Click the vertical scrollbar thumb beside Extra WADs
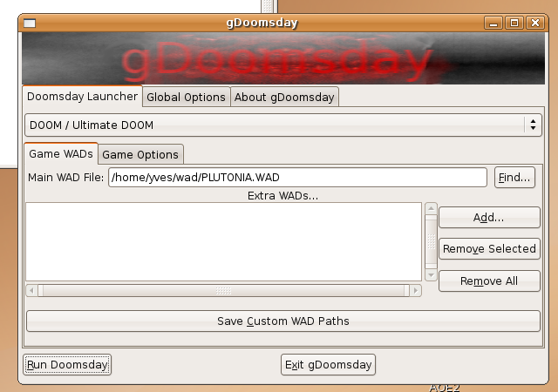Image resolution: width=558 pixels, height=392 pixels. click(431, 242)
